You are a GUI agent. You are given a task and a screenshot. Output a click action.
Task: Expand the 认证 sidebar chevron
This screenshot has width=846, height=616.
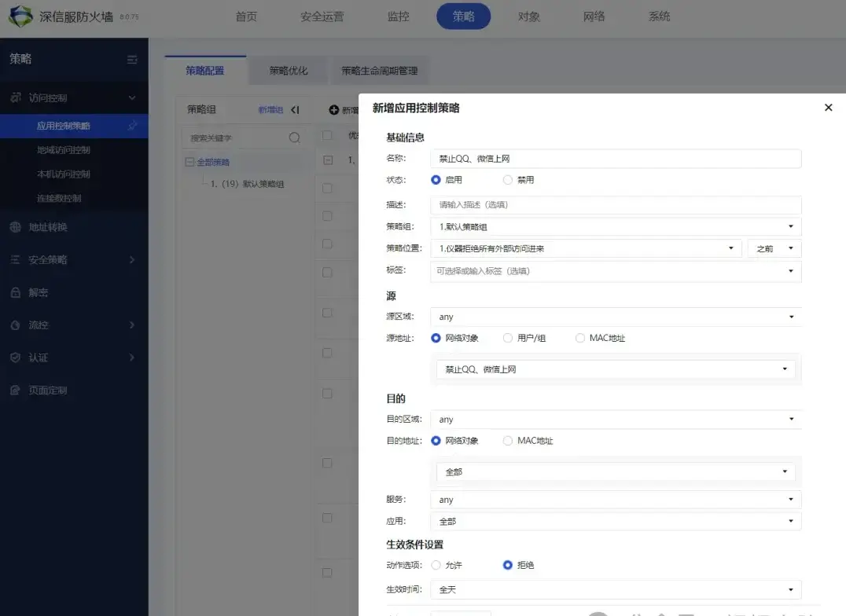[x=132, y=357]
